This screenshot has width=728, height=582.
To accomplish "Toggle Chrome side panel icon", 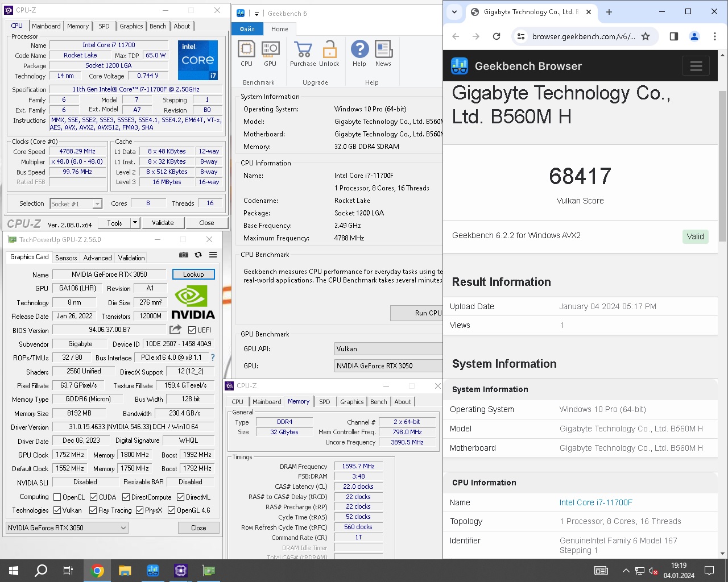I will tap(674, 36).
